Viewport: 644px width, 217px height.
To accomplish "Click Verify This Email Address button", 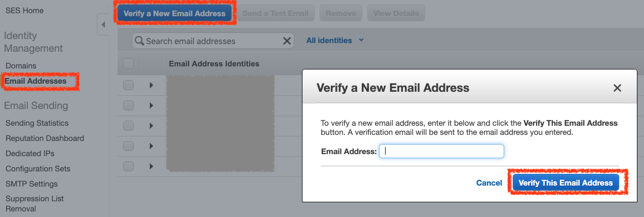I will [565, 183].
